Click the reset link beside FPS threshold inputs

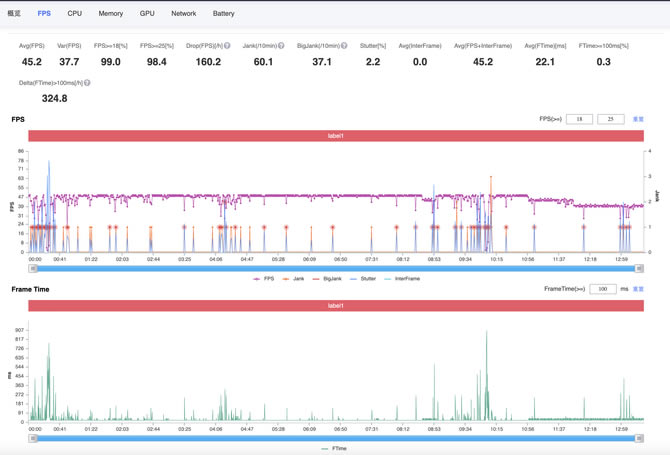click(x=638, y=119)
